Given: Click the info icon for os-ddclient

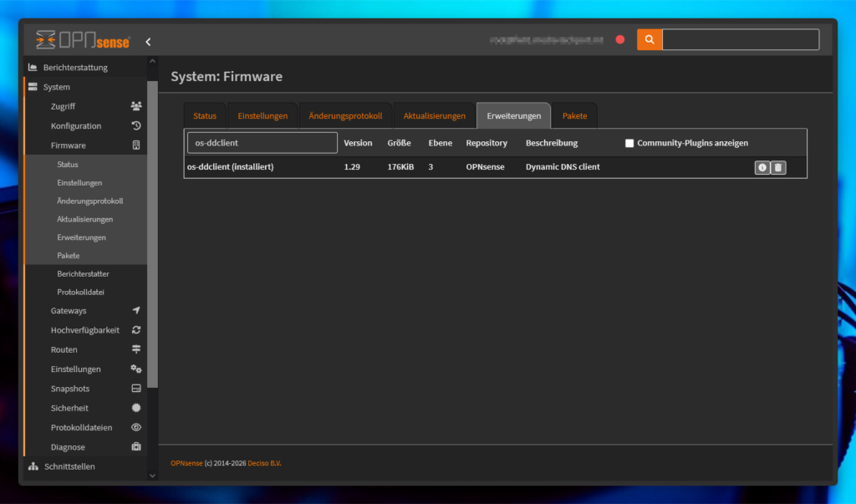Looking at the screenshot, I should tap(762, 167).
